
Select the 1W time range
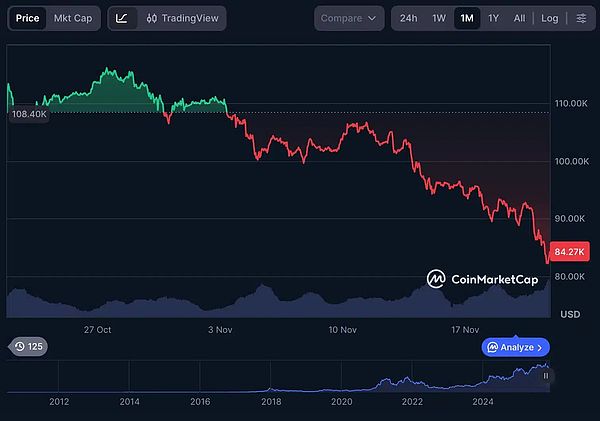(439, 18)
